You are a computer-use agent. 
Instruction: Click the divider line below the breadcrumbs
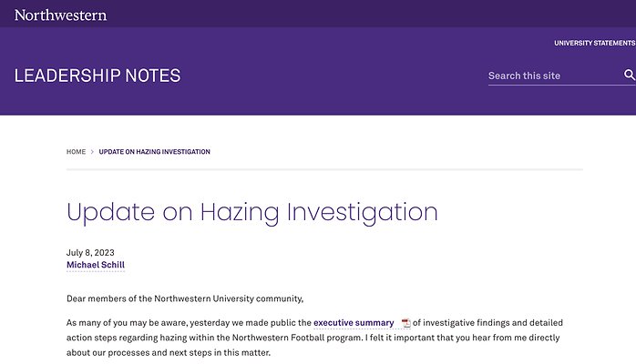click(x=324, y=169)
